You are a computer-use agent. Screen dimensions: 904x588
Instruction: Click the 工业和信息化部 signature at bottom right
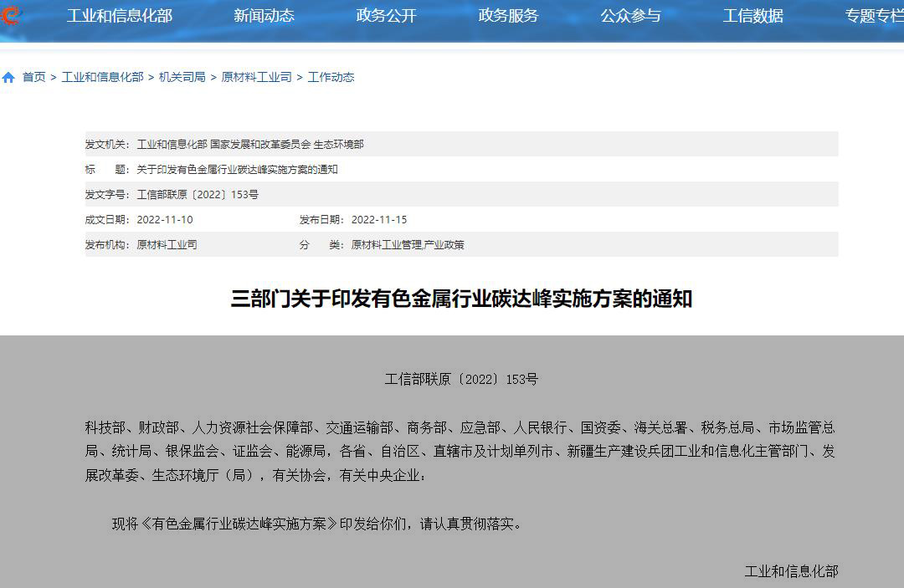click(x=791, y=571)
